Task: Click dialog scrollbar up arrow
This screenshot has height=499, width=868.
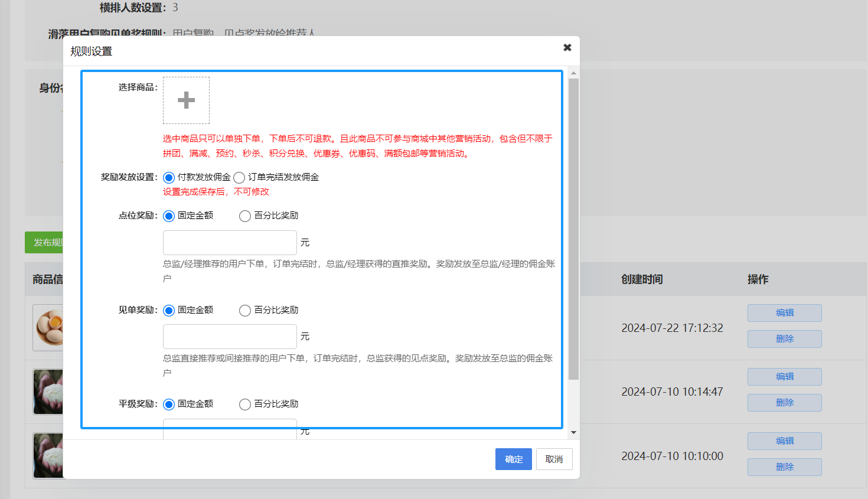Action: click(x=573, y=73)
